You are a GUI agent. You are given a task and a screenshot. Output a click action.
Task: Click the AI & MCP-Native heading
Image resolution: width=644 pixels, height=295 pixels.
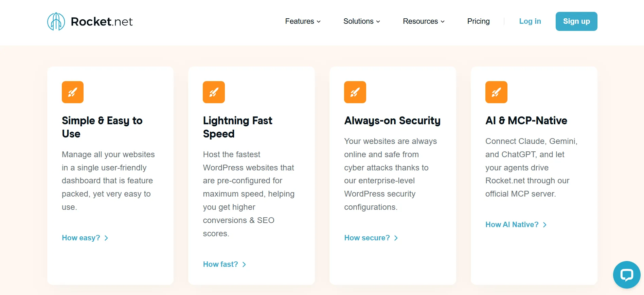[526, 121]
